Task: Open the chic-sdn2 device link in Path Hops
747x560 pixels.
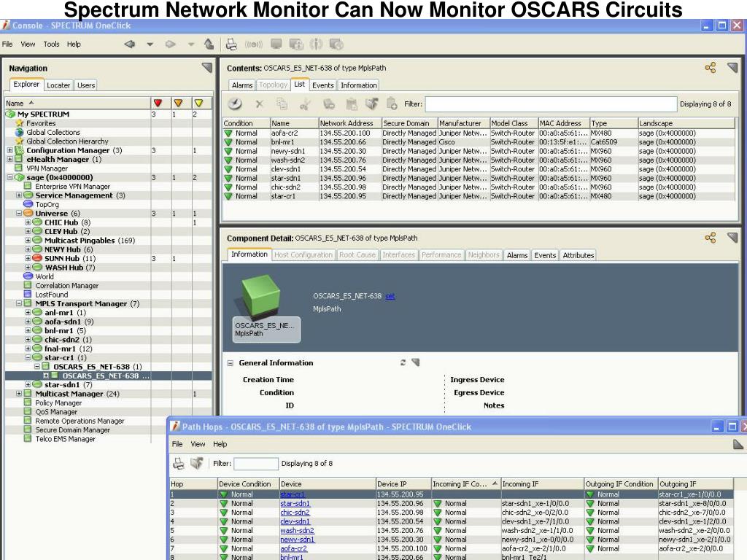Action: (295, 513)
